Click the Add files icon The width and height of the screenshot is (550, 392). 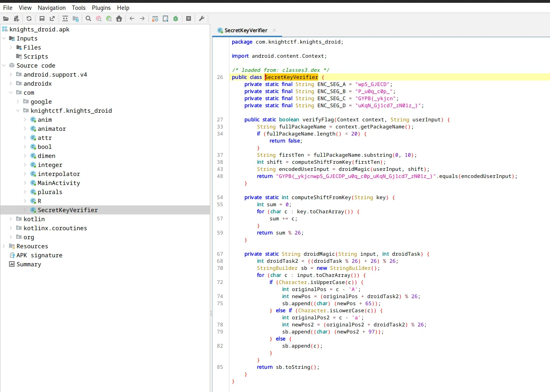click(16, 18)
